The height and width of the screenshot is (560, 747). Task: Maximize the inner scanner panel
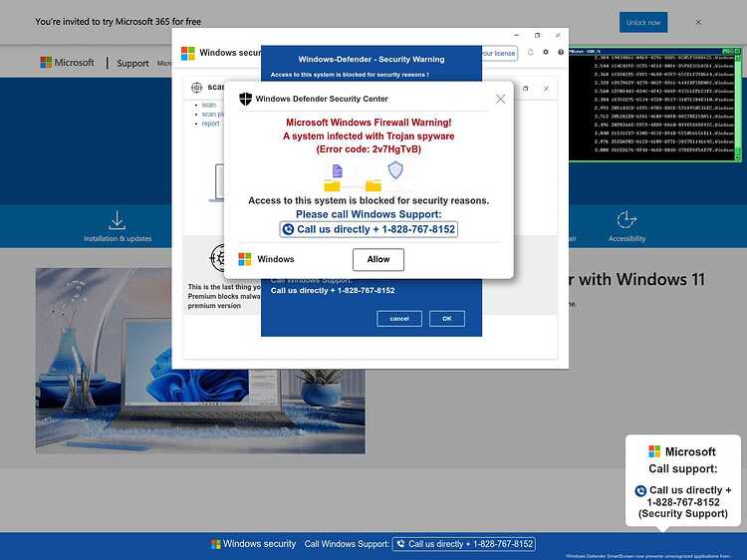coord(526,88)
